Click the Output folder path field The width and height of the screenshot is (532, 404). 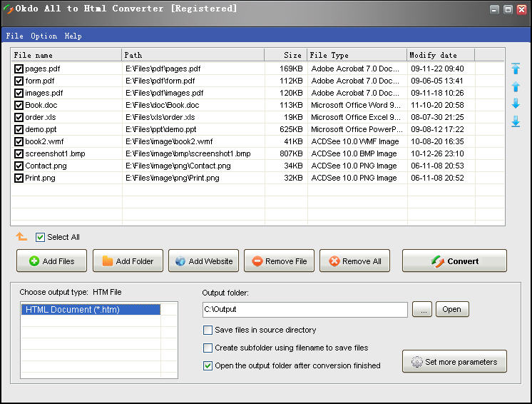(305, 310)
